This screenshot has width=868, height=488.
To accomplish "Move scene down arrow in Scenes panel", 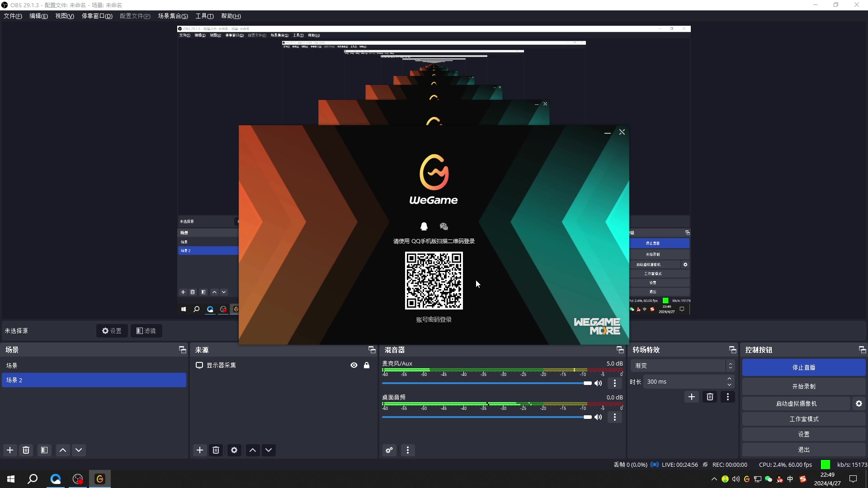I will pyautogui.click(x=79, y=450).
